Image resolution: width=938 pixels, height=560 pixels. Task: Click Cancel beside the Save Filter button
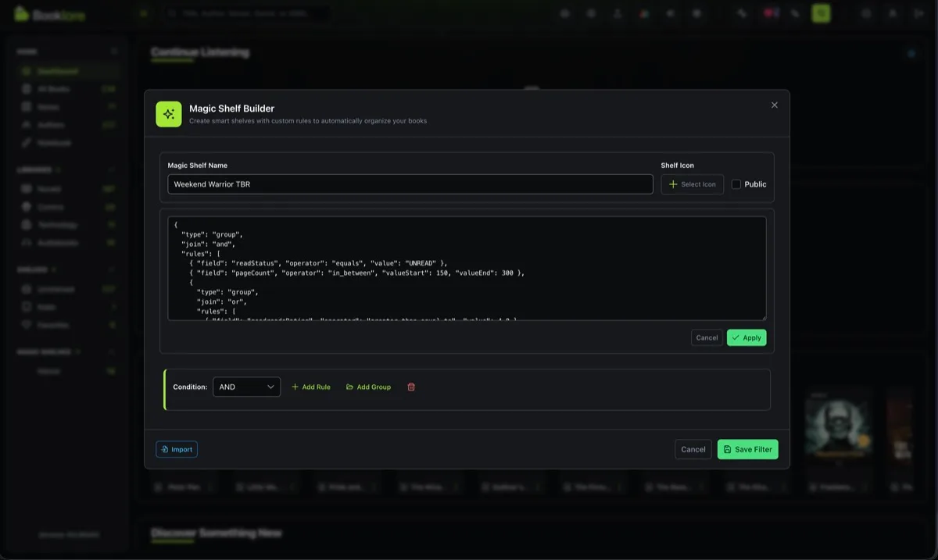[x=693, y=449]
